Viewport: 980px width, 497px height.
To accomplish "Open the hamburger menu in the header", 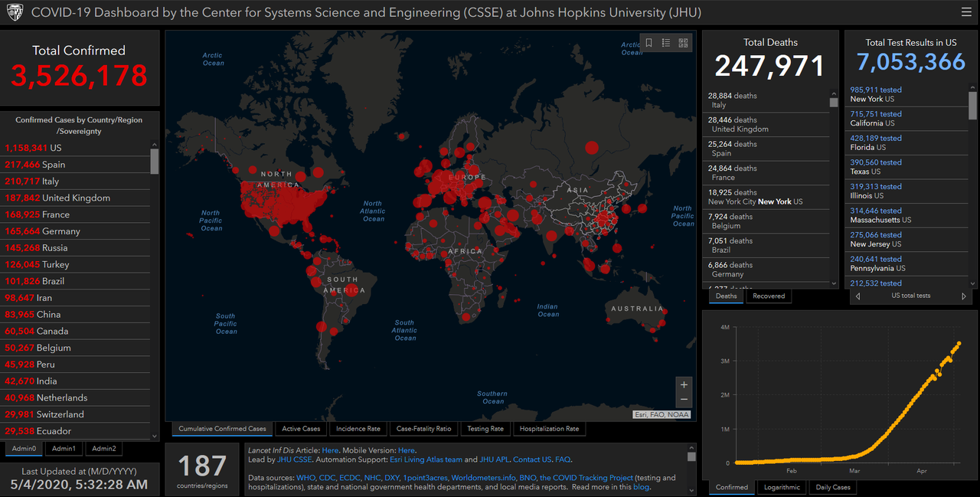I will click(966, 12).
